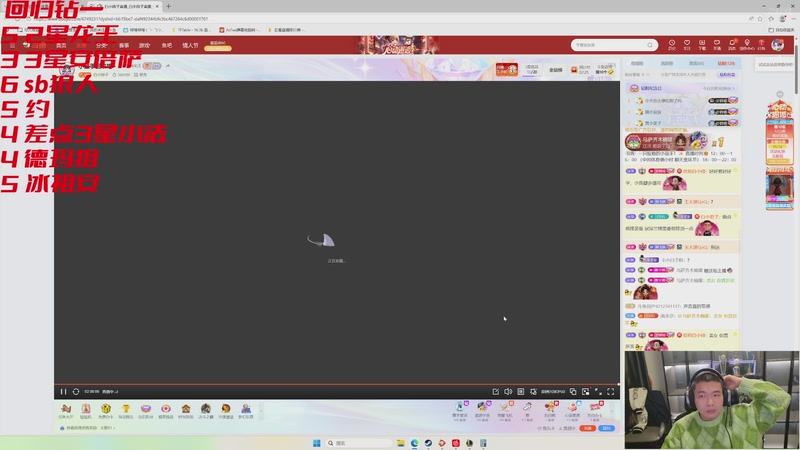
Task: Click the purple bowl gift icon
Action: [x=145, y=411]
